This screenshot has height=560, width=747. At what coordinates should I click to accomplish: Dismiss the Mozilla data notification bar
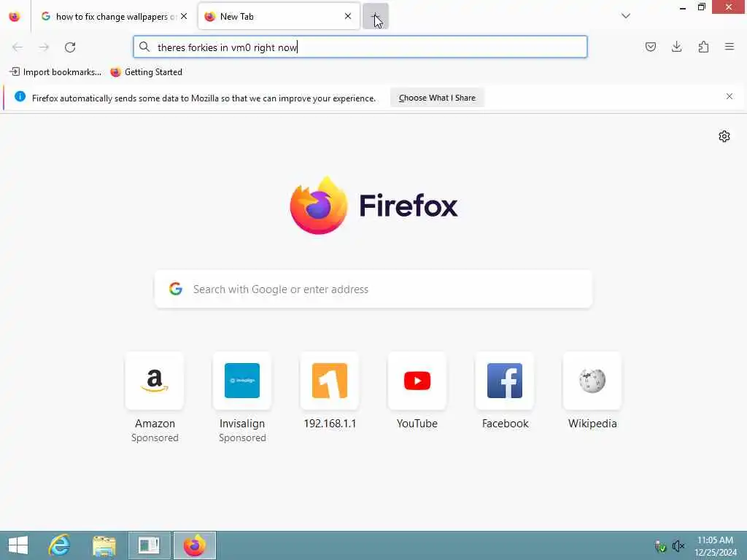pos(729,96)
